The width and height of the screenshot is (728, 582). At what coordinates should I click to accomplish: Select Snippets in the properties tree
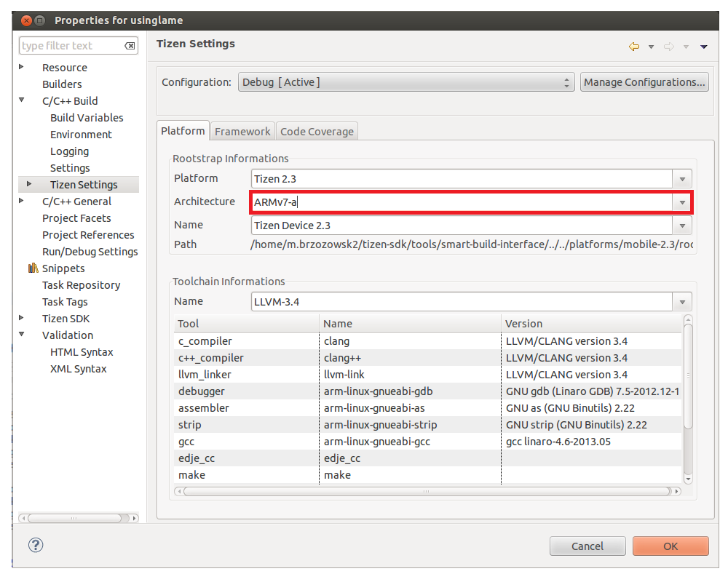pyautogui.click(x=63, y=268)
